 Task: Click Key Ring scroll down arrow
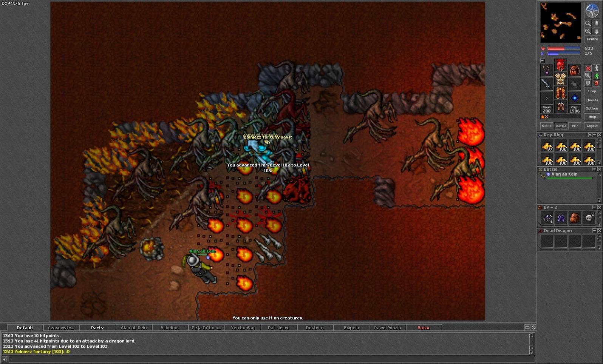coord(599,162)
